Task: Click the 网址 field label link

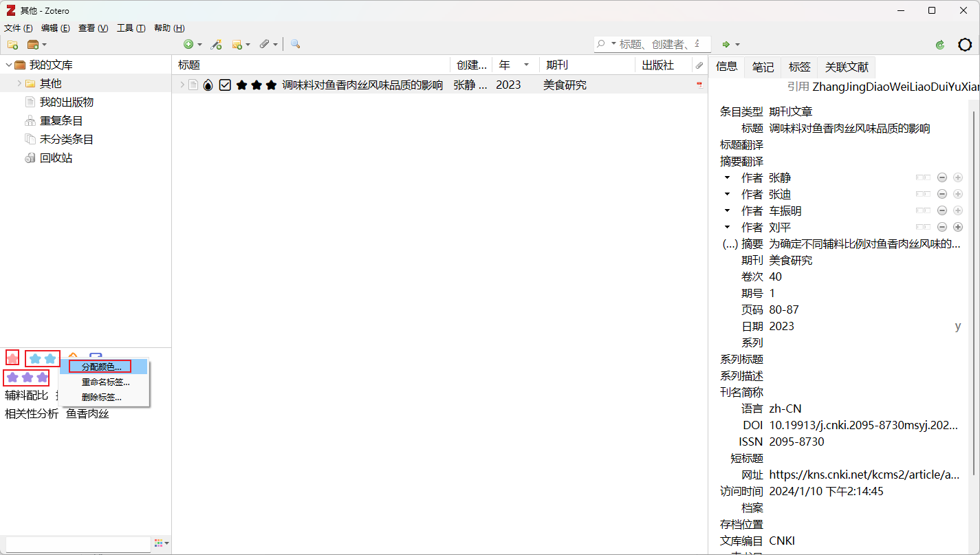Action: (x=752, y=475)
